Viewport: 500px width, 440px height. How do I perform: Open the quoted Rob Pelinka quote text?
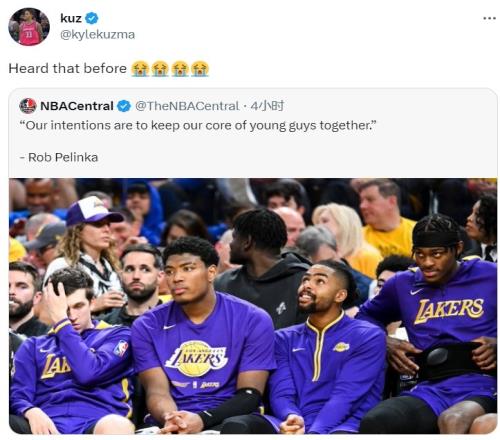point(198,126)
